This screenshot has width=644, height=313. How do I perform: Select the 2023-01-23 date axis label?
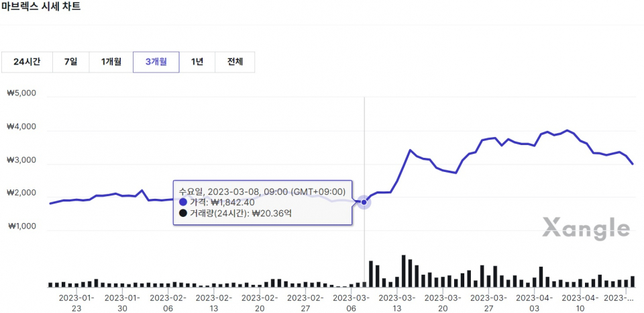click(76, 302)
